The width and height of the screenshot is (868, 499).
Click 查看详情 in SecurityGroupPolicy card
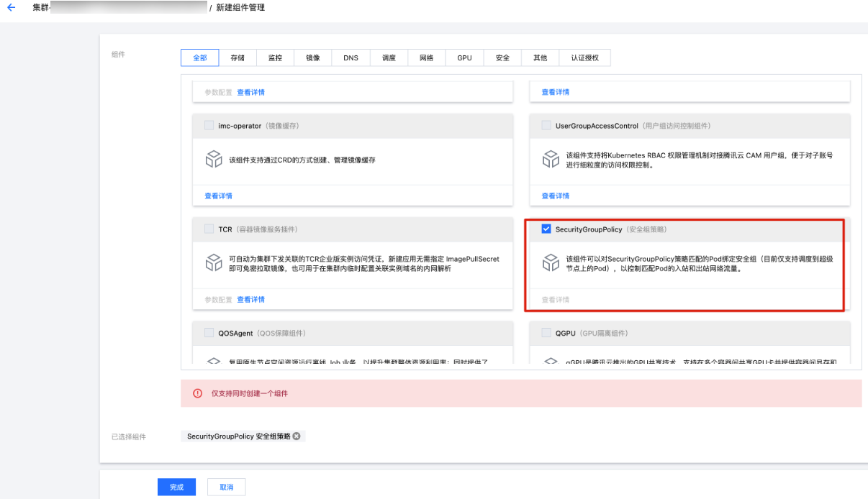(x=555, y=299)
